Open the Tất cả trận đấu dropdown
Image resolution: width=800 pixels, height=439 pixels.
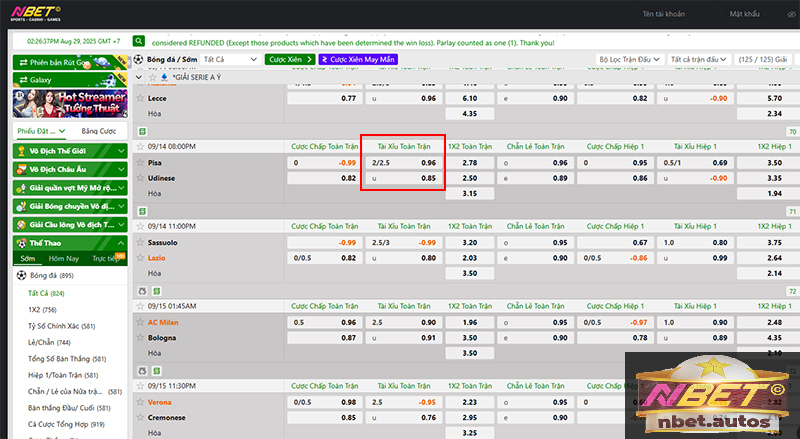click(699, 60)
